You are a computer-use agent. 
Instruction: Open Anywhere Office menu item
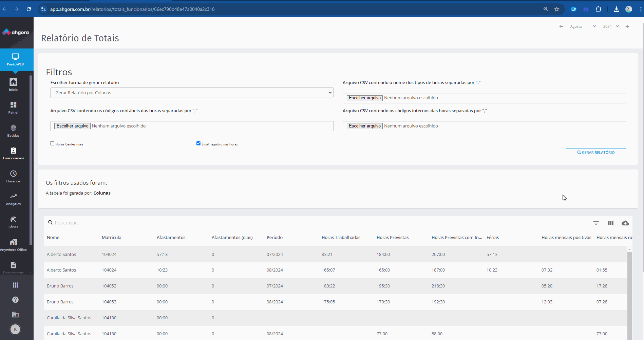tap(13, 245)
